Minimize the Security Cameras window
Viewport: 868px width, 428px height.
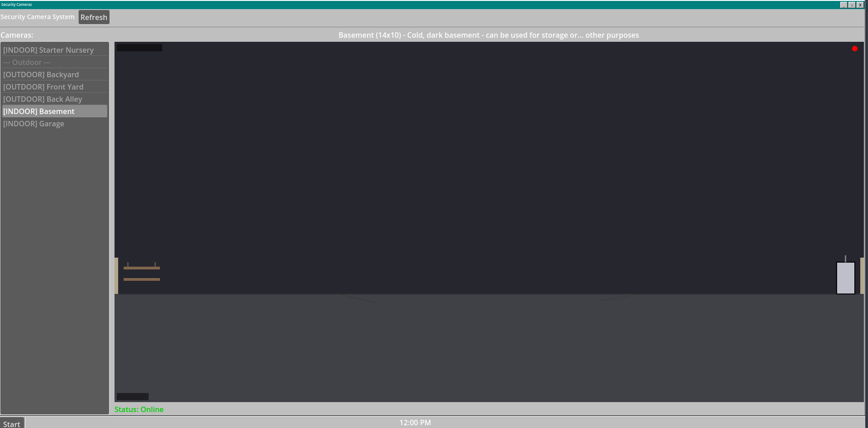(x=843, y=5)
